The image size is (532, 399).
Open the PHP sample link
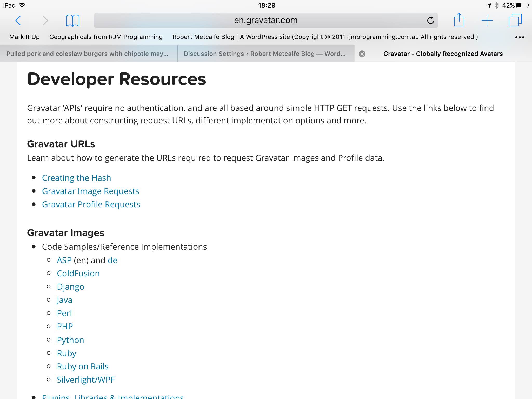pos(65,327)
